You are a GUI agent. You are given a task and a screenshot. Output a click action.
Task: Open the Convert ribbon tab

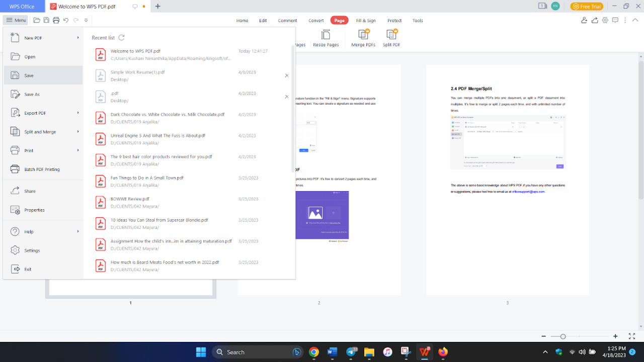(x=316, y=20)
